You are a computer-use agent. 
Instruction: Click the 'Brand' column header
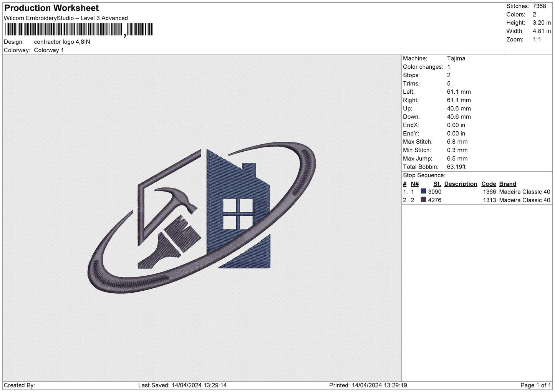click(x=508, y=184)
